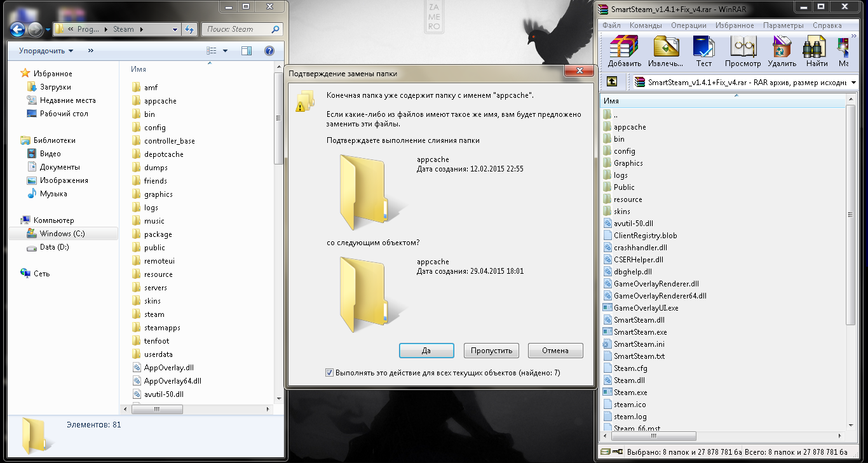The height and width of the screenshot is (463, 868).
Task: Click the WinRAR Тест toolbar icon
Action: (703, 51)
